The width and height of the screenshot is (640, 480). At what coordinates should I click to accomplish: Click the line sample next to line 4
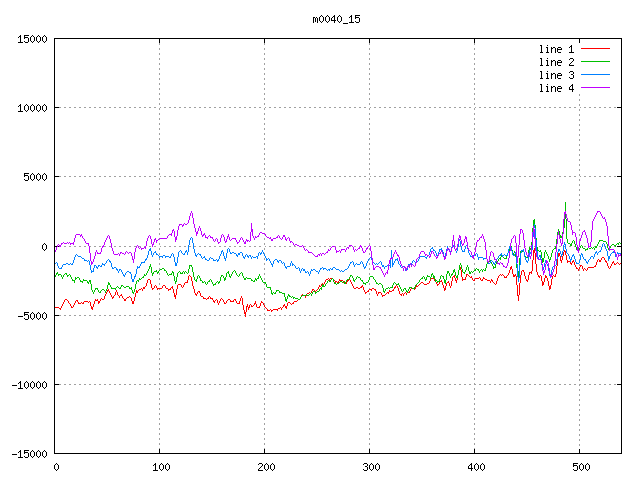point(595,88)
